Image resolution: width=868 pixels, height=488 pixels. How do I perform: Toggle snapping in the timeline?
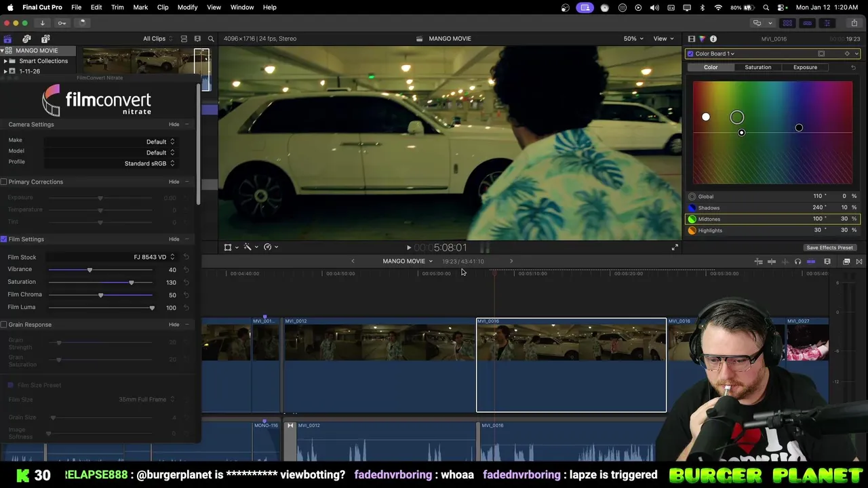811,261
